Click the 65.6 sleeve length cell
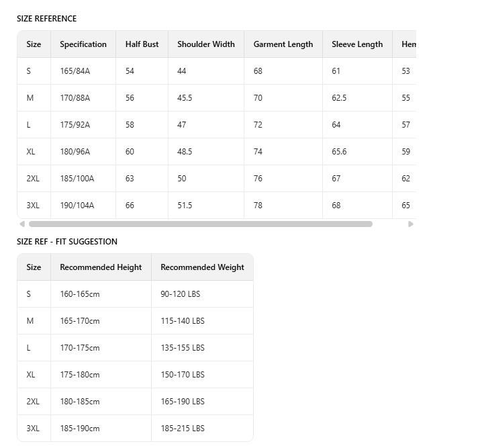478x448 pixels. click(339, 152)
